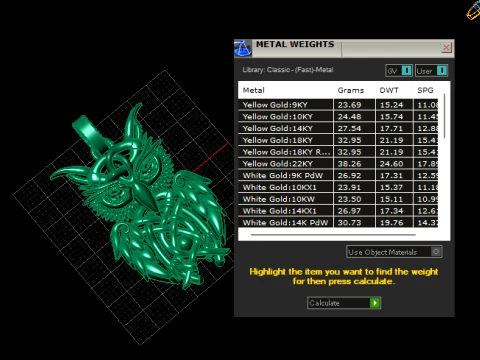Click the pendant bail loop
Image resolution: width=480 pixels, height=360 pixels.
click(90, 133)
